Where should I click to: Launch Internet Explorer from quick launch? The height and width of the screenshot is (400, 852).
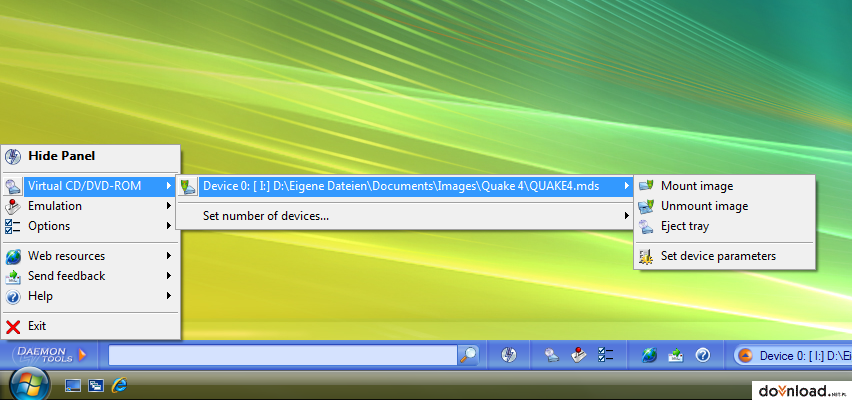tap(120, 385)
